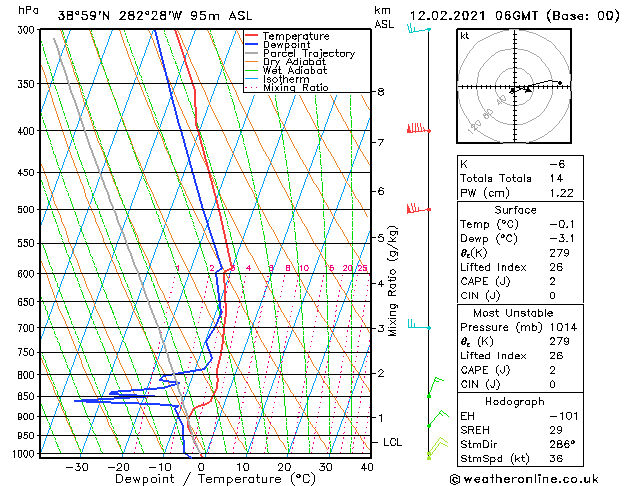This screenshot has height=486, width=629.
Task: Click the 'Hodograph' section heading
Action: (515, 401)
